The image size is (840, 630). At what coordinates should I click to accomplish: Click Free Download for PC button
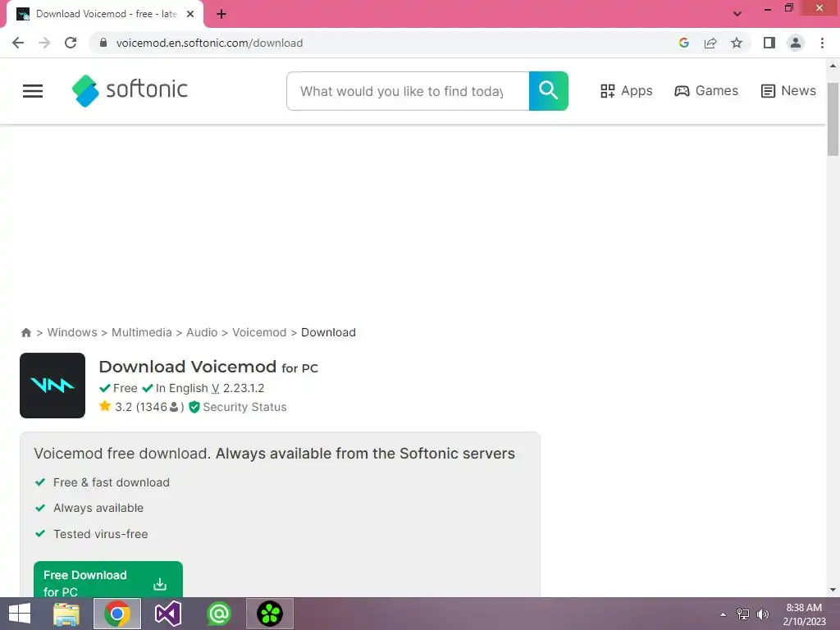108,580
